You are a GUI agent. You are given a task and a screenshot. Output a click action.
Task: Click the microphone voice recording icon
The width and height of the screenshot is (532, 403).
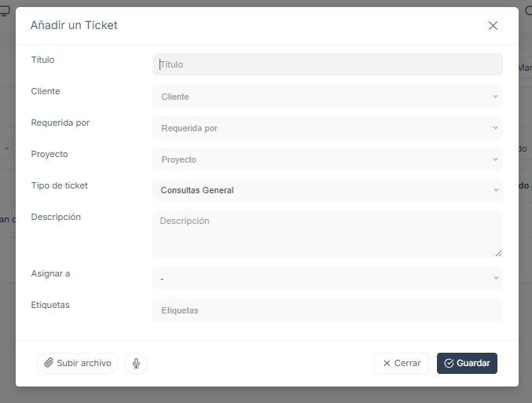tap(136, 363)
